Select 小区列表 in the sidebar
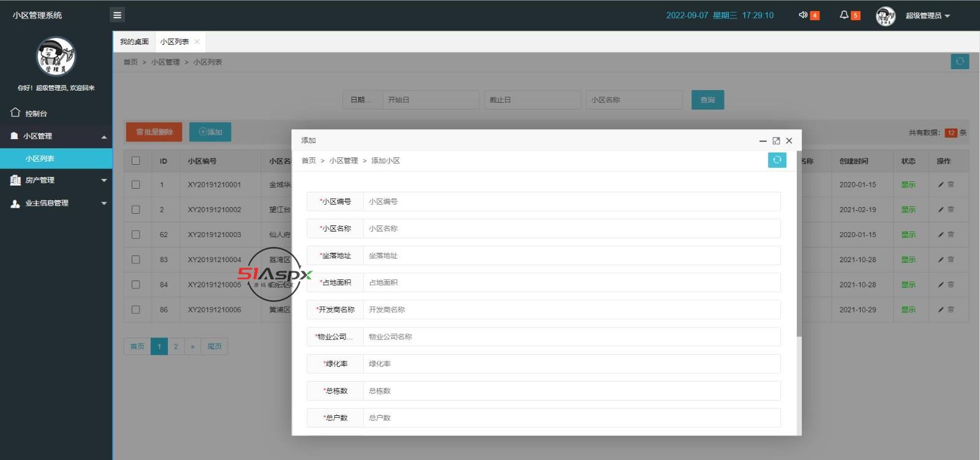 click(x=56, y=158)
